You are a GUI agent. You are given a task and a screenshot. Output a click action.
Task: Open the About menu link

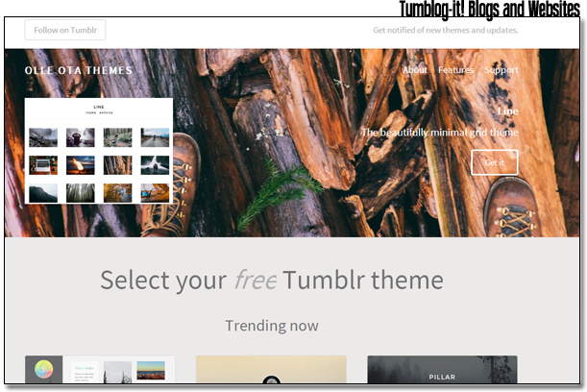pyautogui.click(x=415, y=70)
